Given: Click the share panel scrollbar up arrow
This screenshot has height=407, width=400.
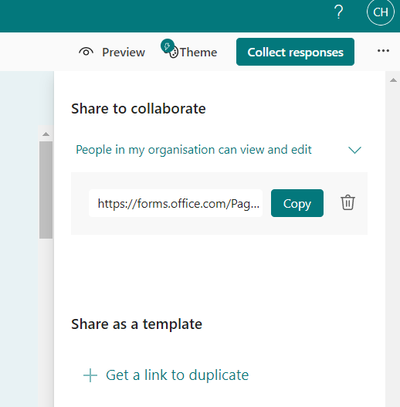Looking at the screenshot, I should [x=393, y=80].
